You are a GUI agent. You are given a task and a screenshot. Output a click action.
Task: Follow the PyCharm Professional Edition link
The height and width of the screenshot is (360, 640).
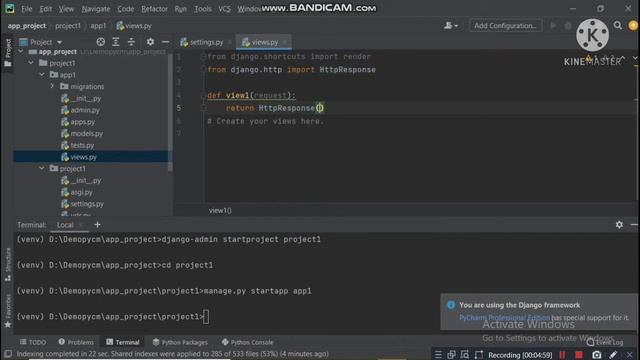(504, 318)
